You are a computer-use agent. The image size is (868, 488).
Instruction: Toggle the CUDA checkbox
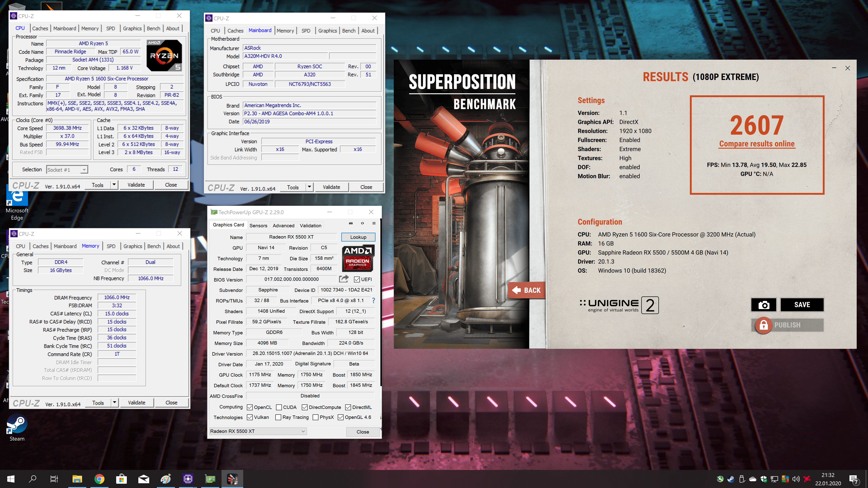click(x=279, y=407)
